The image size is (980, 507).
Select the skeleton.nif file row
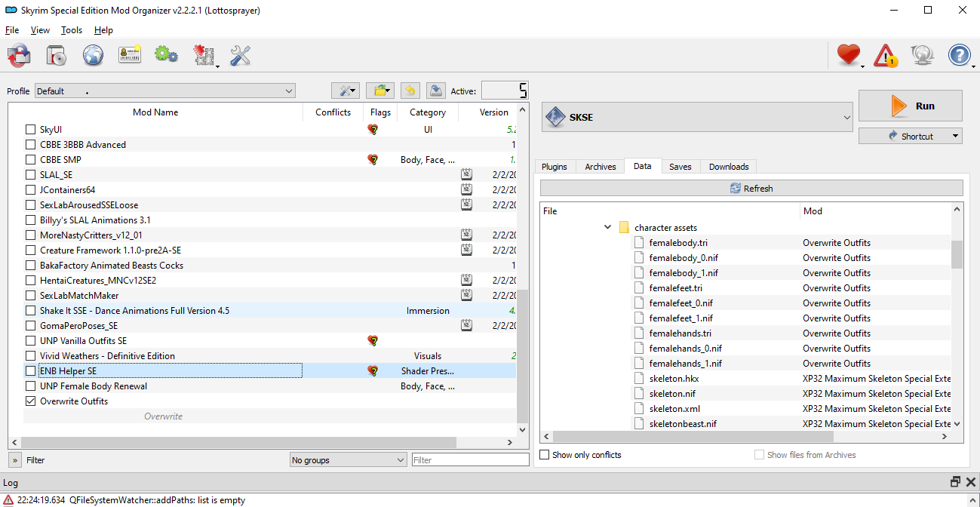(x=745, y=394)
